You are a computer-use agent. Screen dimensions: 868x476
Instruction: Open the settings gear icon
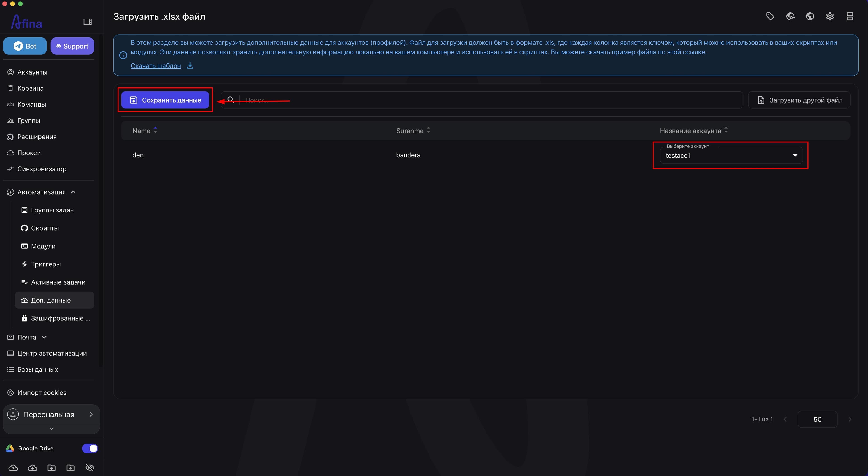click(x=830, y=16)
